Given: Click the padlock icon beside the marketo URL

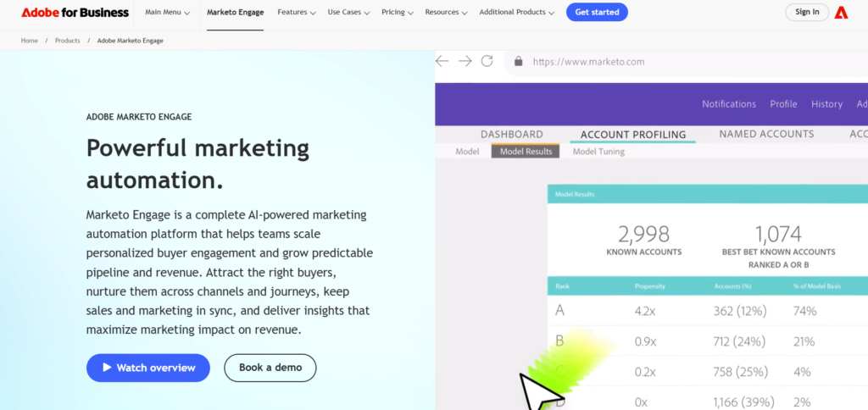Looking at the screenshot, I should 518,61.
